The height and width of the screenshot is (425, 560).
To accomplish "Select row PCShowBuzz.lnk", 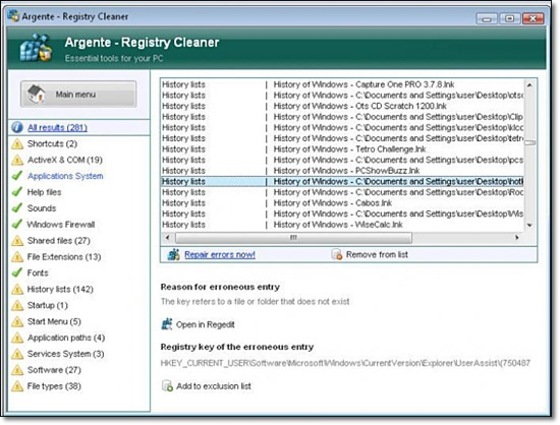I will [342, 171].
